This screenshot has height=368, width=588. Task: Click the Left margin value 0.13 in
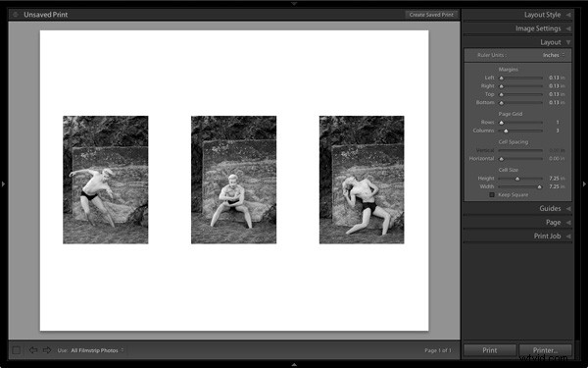(557, 78)
